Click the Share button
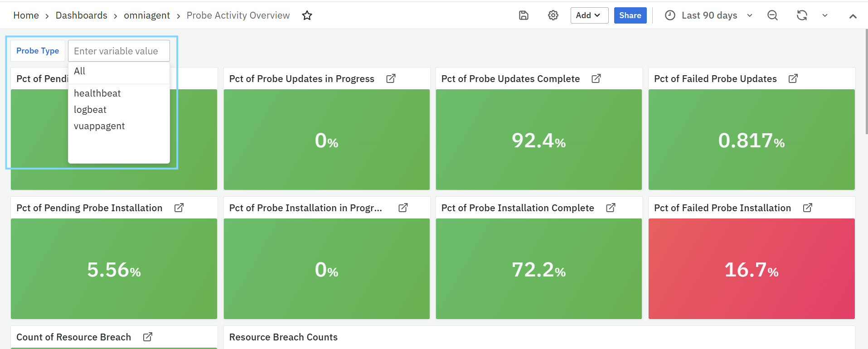Screen dimensions: 868x349 pos(630,15)
